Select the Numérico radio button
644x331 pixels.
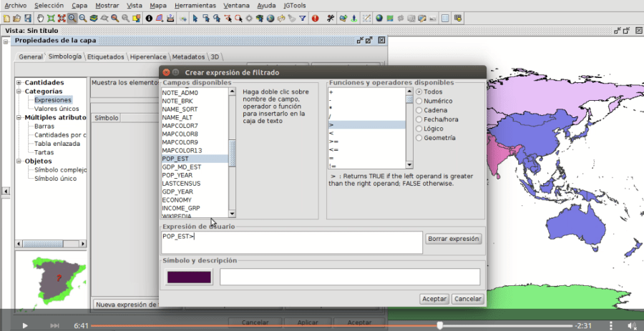(419, 101)
